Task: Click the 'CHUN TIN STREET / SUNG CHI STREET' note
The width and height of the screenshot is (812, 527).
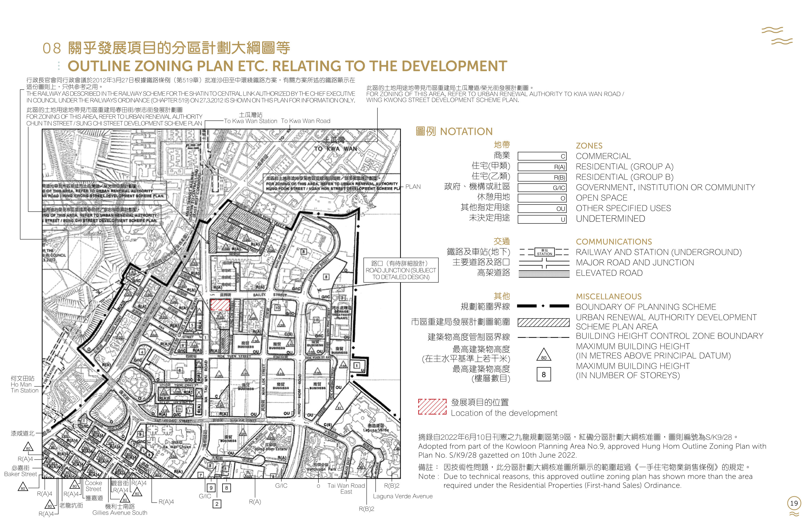Action: [x=114, y=117]
